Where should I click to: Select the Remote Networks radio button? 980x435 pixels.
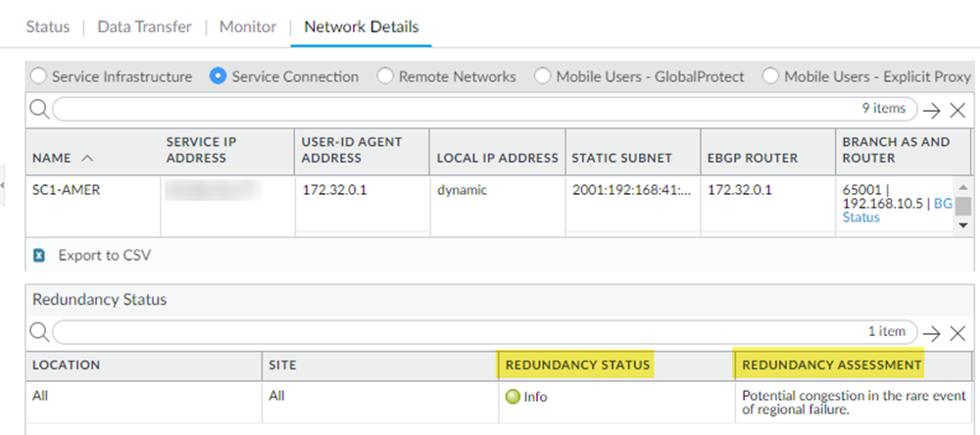click(386, 75)
